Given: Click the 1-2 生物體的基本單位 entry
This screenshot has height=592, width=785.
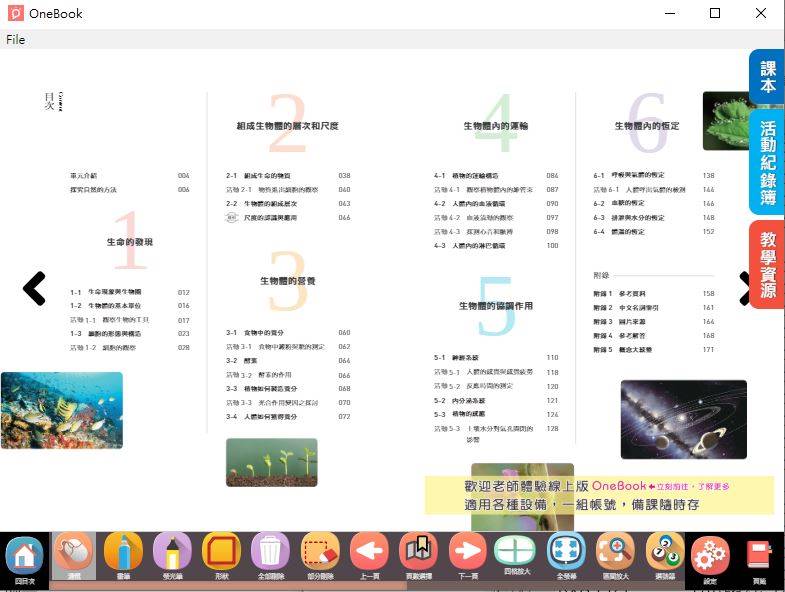Looking at the screenshot, I should (x=130, y=306).
